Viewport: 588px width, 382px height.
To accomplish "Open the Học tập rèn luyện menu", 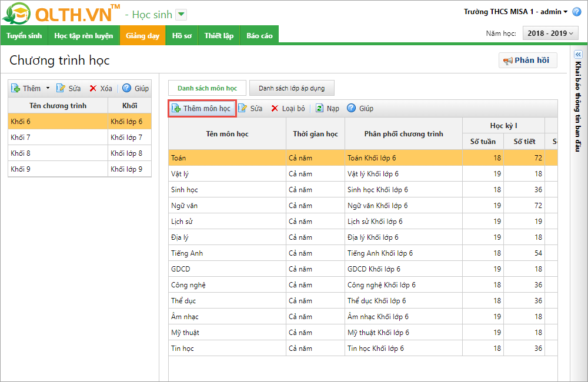I will point(83,36).
